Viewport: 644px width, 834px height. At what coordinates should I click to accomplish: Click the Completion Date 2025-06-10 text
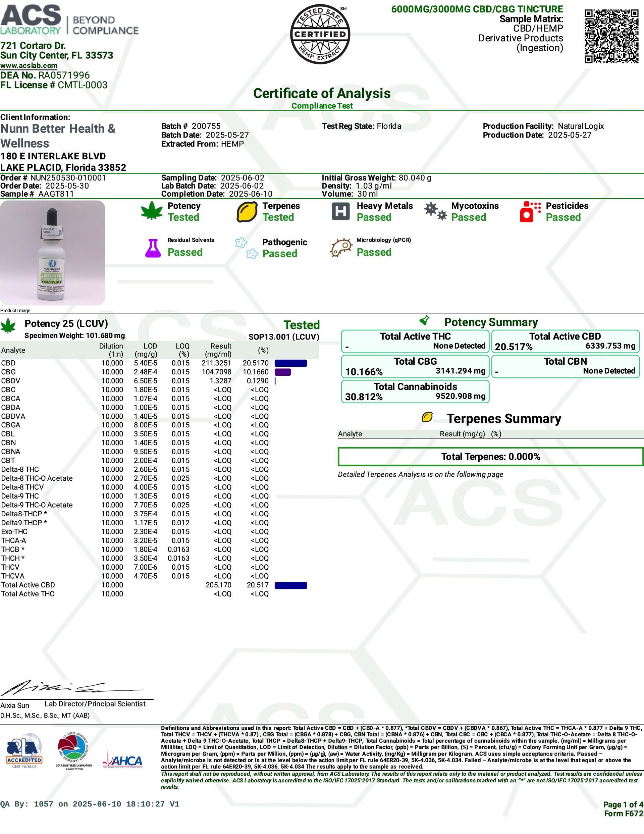[217, 194]
